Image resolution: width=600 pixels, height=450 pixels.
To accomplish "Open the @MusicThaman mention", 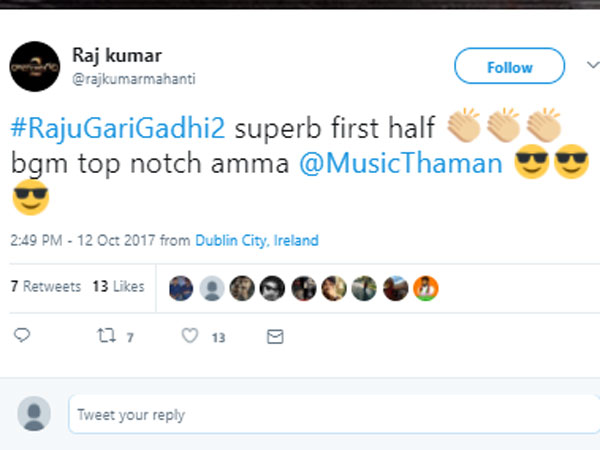I will point(400,164).
